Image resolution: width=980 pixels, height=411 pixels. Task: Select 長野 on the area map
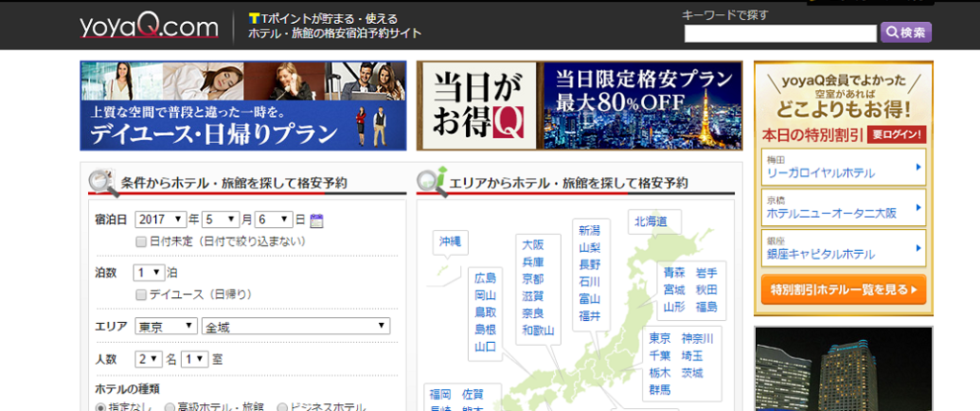(590, 264)
